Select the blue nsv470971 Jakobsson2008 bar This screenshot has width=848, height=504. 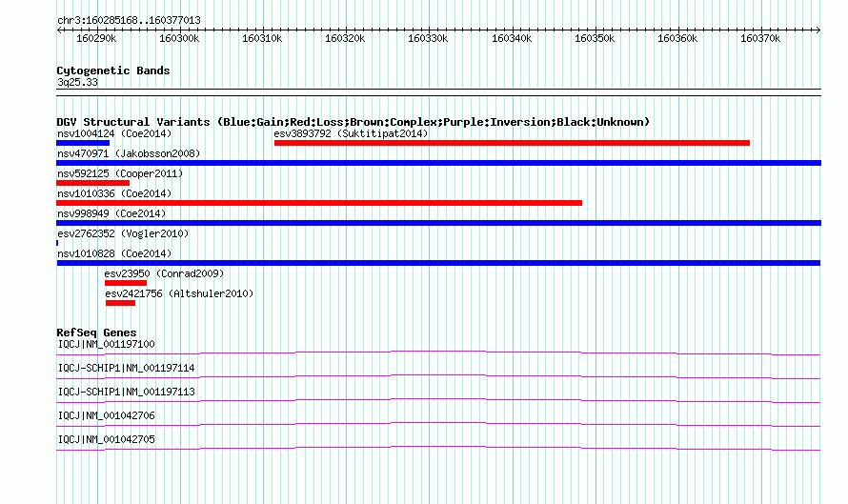pos(438,163)
